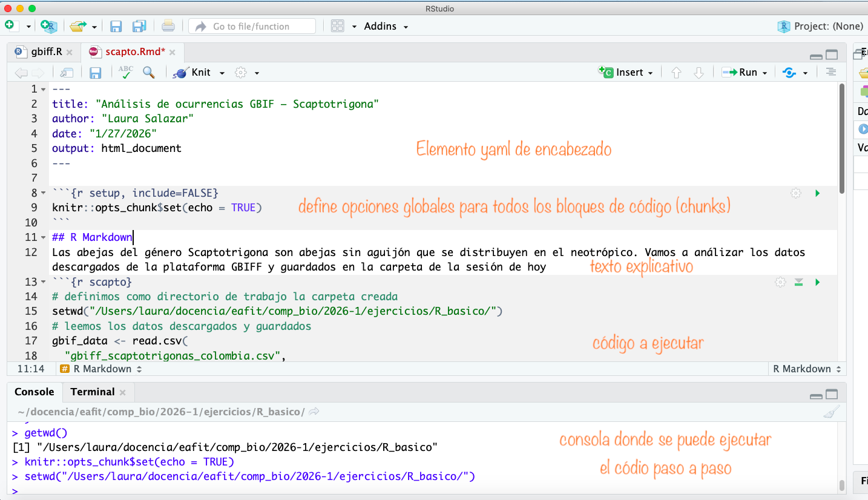Image resolution: width=868 pixels, height=500 pixels.
Task: Open the scapto chunk options gear
Action: point(781,282)
